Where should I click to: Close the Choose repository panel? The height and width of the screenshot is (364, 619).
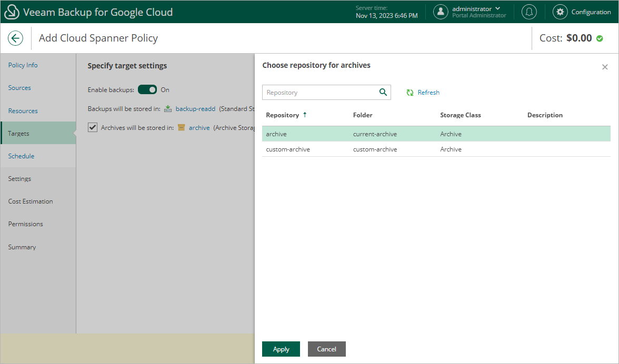coord(605,67)
